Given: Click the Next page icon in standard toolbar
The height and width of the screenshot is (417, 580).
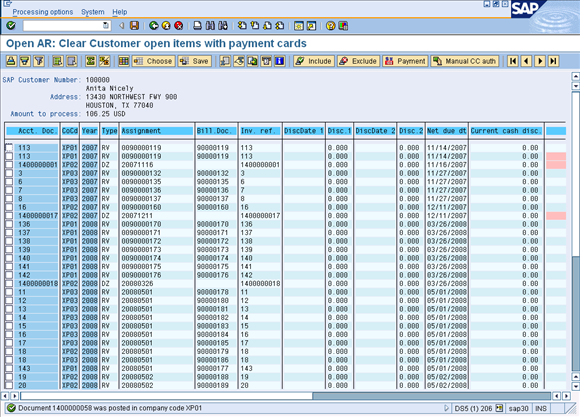Looking at the screenshot, I should tap(267, 26).
